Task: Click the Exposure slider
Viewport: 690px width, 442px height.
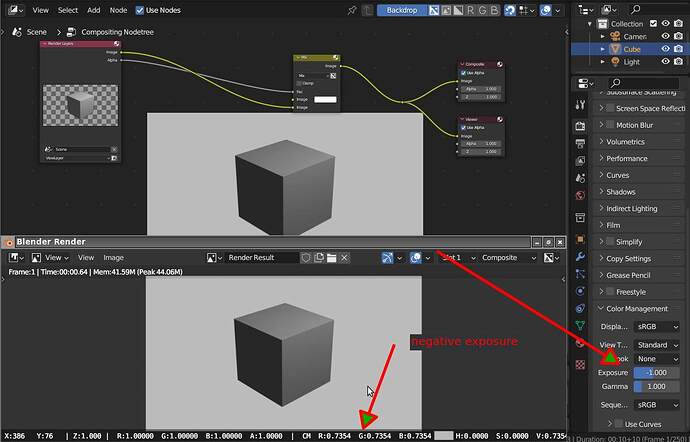Action: click(657, 372)
